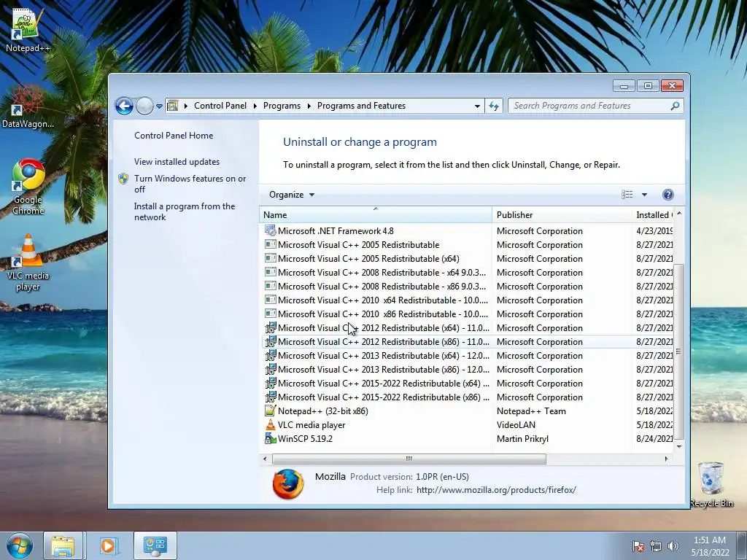
Task: Select Visual C++ 2010 x64 Redistributable entry
Action: [x=468, y=300]
